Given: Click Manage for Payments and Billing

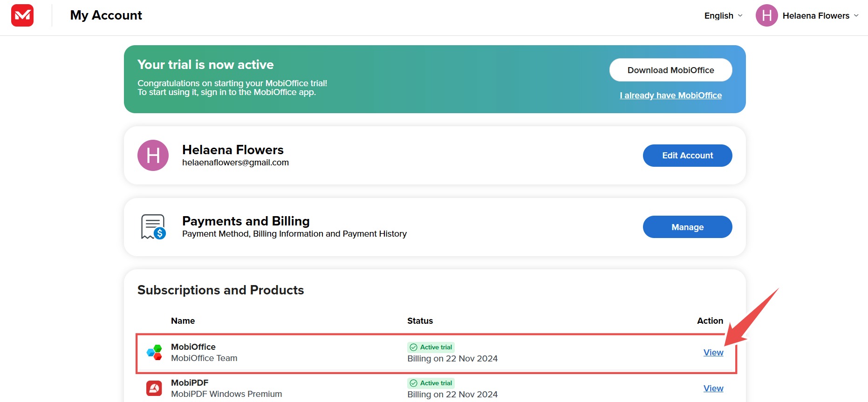Looking at the screenshot, I should (687, 227).
